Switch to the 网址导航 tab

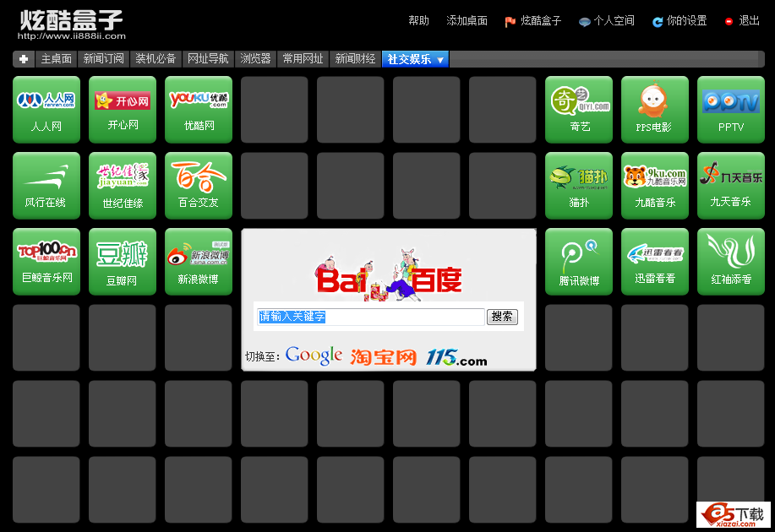(208, 59)
